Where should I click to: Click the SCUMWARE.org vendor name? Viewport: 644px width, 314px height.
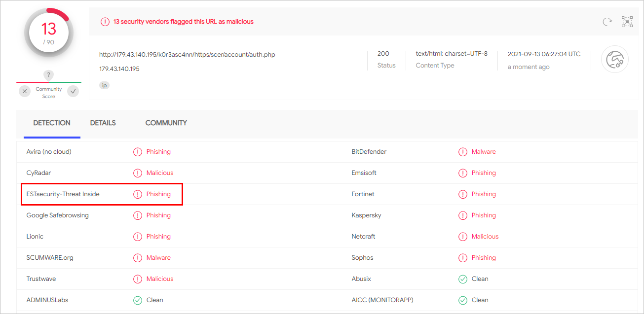pyautogui.click(x=50, y=258)
